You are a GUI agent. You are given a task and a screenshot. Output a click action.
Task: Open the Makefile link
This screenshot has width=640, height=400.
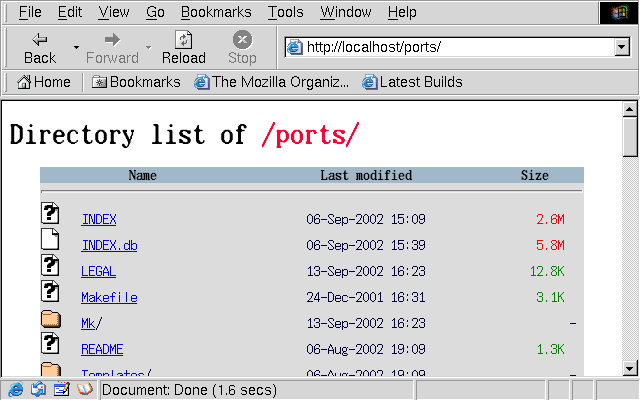109,298
